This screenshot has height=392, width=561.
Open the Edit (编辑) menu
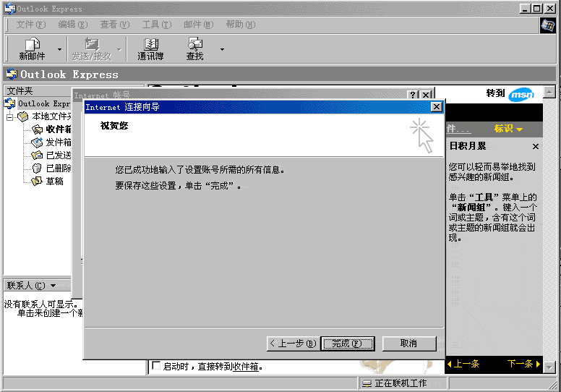pos(72,25)
